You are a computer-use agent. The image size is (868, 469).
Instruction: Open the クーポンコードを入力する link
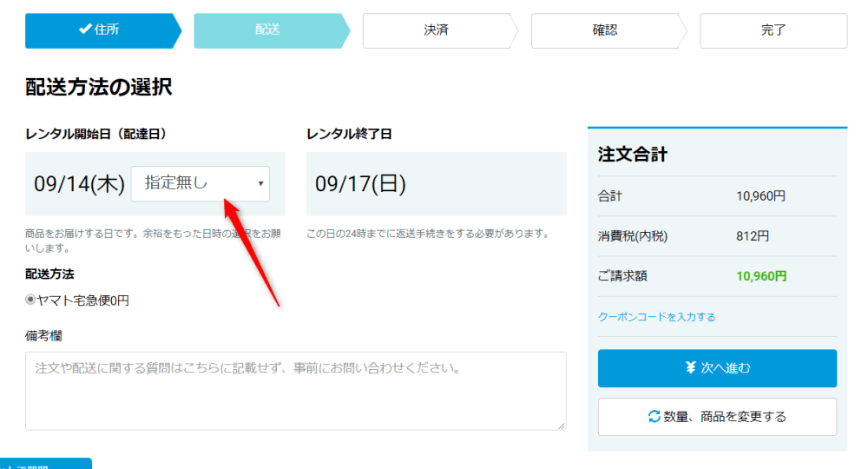coord(656,317)
